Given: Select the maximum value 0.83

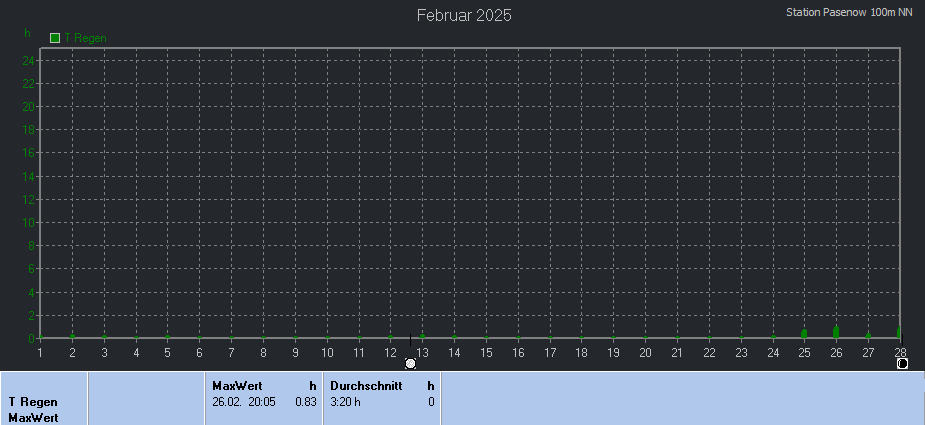Looking at the screenshot, I should [306, 402].
